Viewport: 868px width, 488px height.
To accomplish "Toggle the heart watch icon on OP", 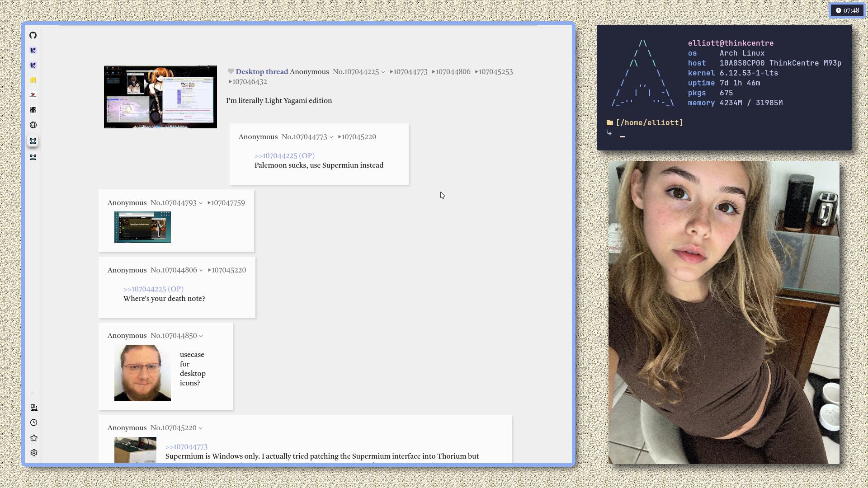I will (231, 71).
